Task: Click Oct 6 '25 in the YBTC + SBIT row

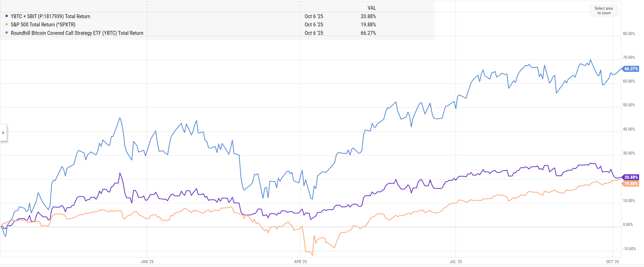Action: 314,16
